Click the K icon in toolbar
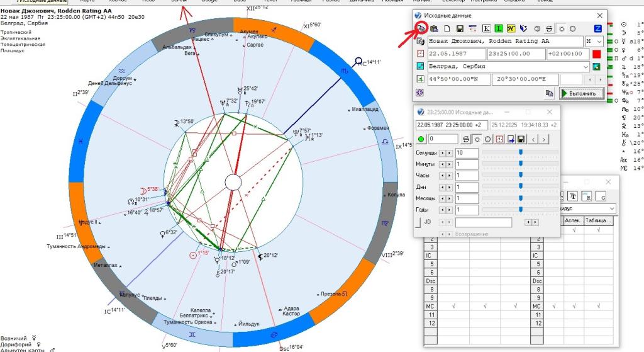This screenshot has height=352, width=644. pyautogui.click(x=486, y=28)
